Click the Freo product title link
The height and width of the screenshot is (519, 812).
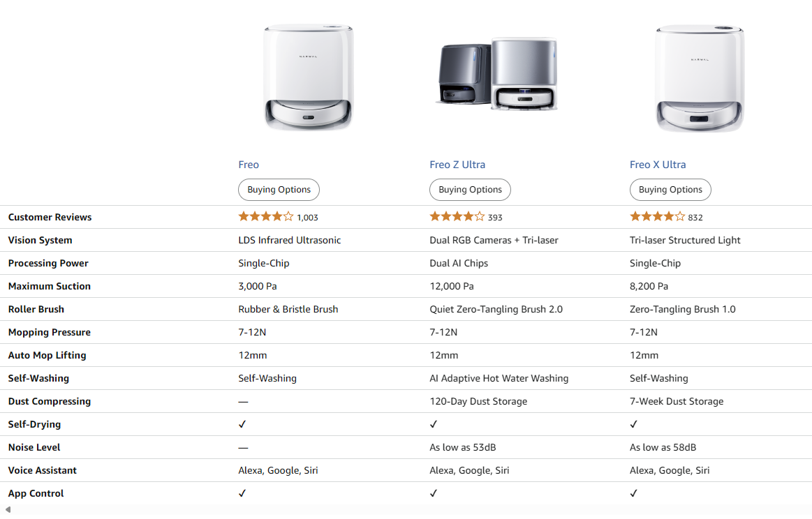coord(249,165)
